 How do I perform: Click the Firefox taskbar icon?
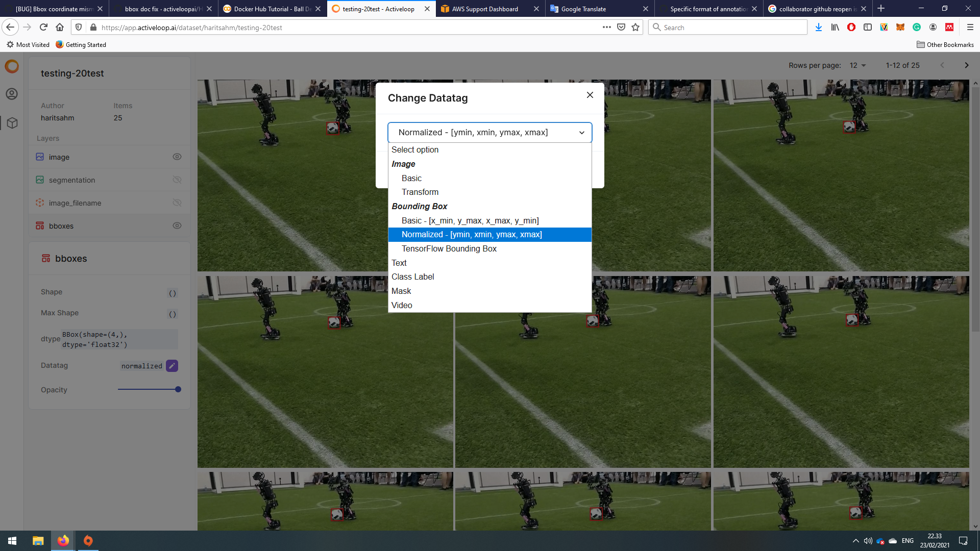click(63, 541)
